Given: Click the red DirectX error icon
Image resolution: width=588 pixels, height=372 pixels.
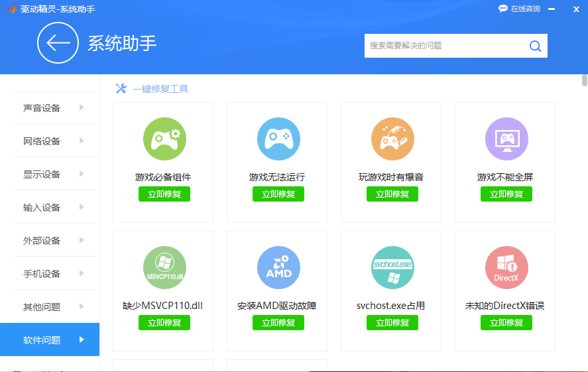Looking at the screenshot, I should (506, 268).
